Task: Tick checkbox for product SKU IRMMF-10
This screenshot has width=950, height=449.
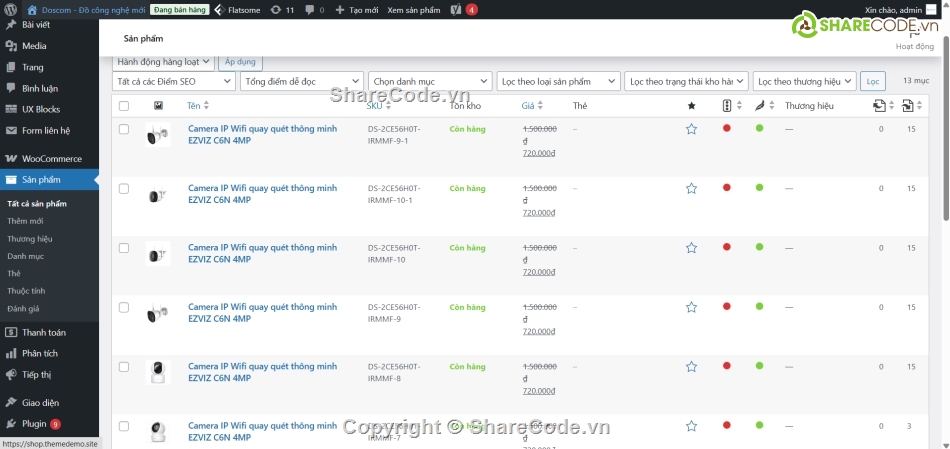Action: tap(124, 248)
